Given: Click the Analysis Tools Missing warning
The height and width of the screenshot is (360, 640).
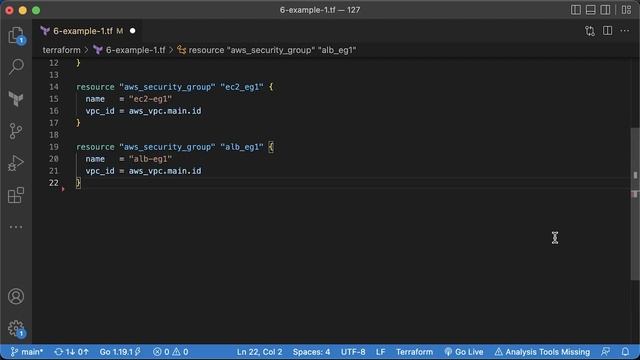Looking at the screenshot, I should click(x=542, y=352).
